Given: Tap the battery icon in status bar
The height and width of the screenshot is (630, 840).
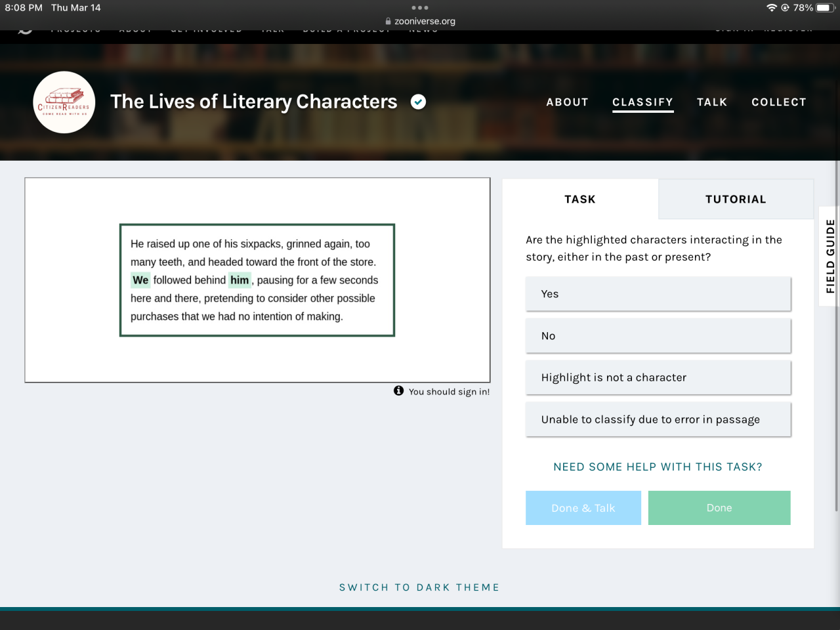Looking at the screenshot, I should (824, 8).
